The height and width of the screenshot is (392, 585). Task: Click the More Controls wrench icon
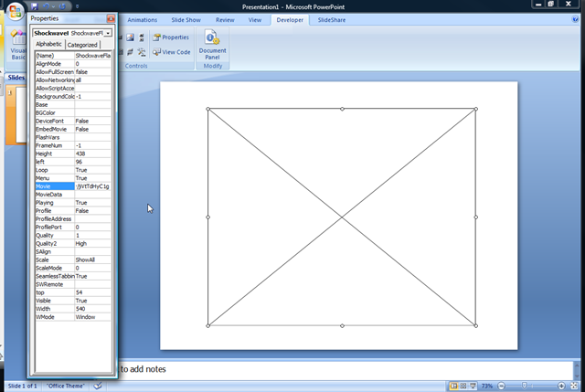(142, 52)
